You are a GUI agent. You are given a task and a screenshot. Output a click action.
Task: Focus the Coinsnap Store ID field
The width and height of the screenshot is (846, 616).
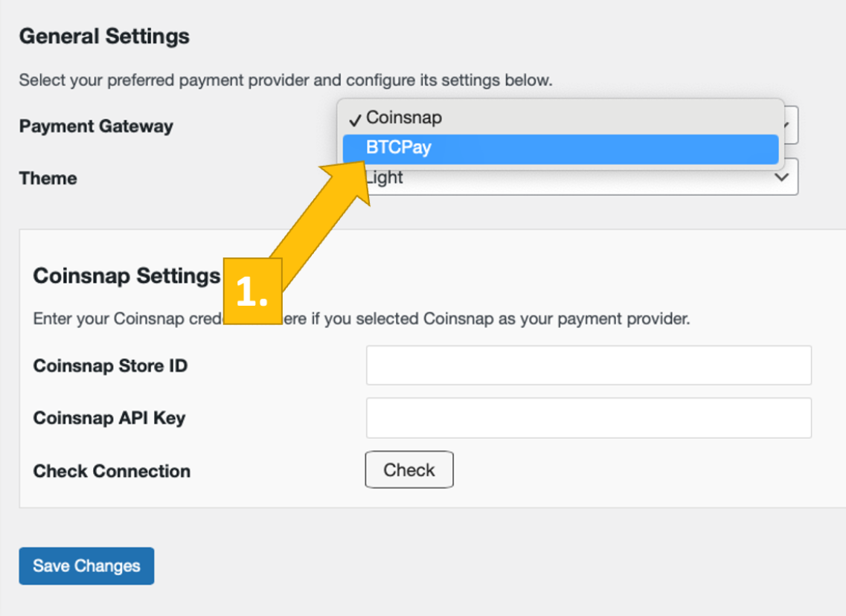coord(588,365)
